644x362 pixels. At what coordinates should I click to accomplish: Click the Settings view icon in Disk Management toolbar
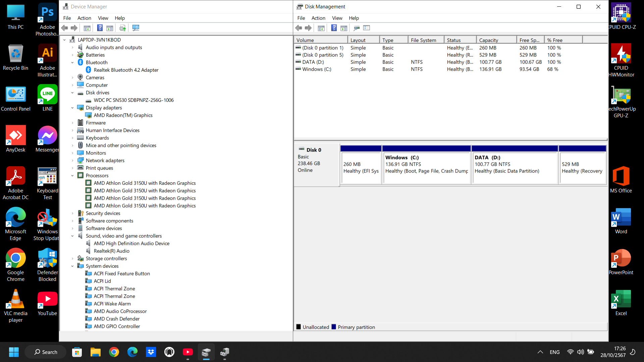(367, 28)
